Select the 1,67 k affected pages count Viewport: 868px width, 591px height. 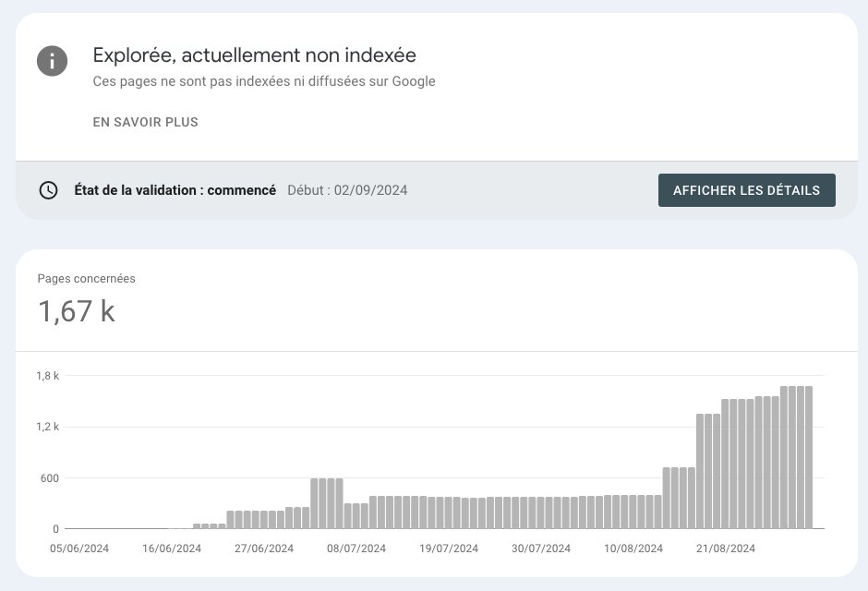point(77,311)
